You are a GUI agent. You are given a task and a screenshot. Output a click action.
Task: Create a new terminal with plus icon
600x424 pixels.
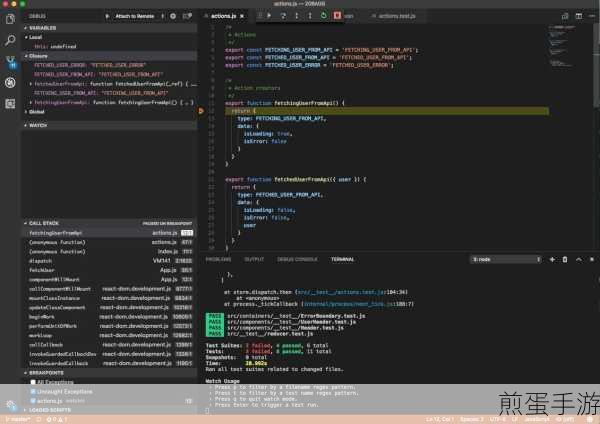pyautogui.click(x=552, y=259)
